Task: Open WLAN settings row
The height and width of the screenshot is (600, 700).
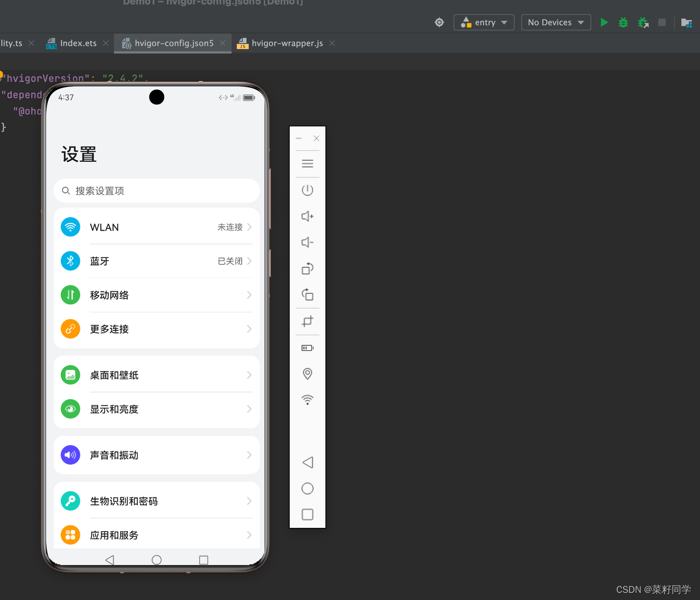Action: point(156,227)
